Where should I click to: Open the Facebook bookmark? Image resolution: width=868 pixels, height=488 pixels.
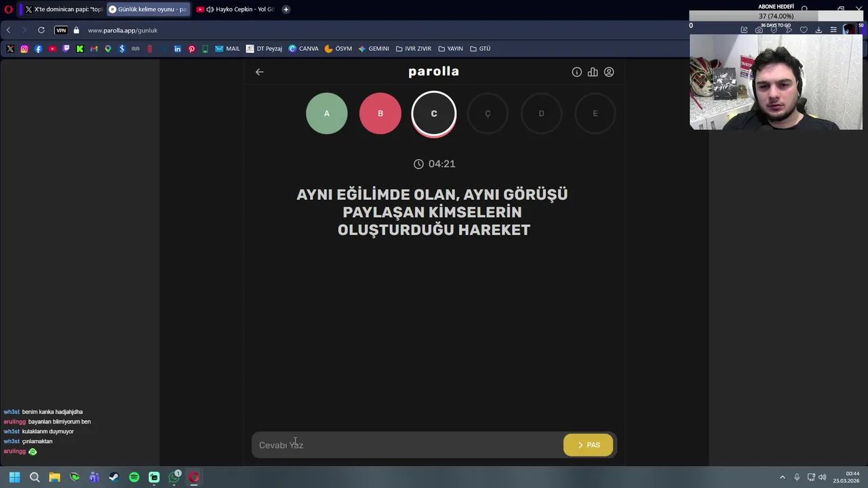click(38, 49)
